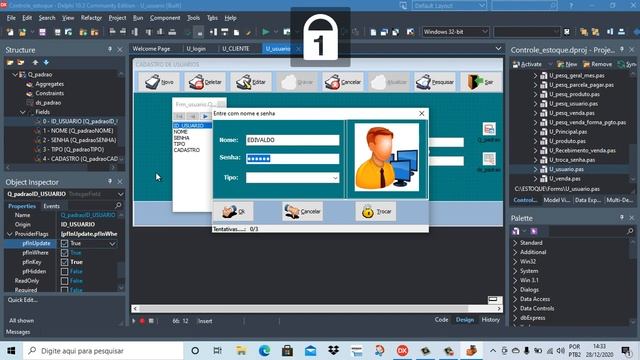
Task: Click the Nome input field with EDIVALDO
Action: (x=292, y=140)
